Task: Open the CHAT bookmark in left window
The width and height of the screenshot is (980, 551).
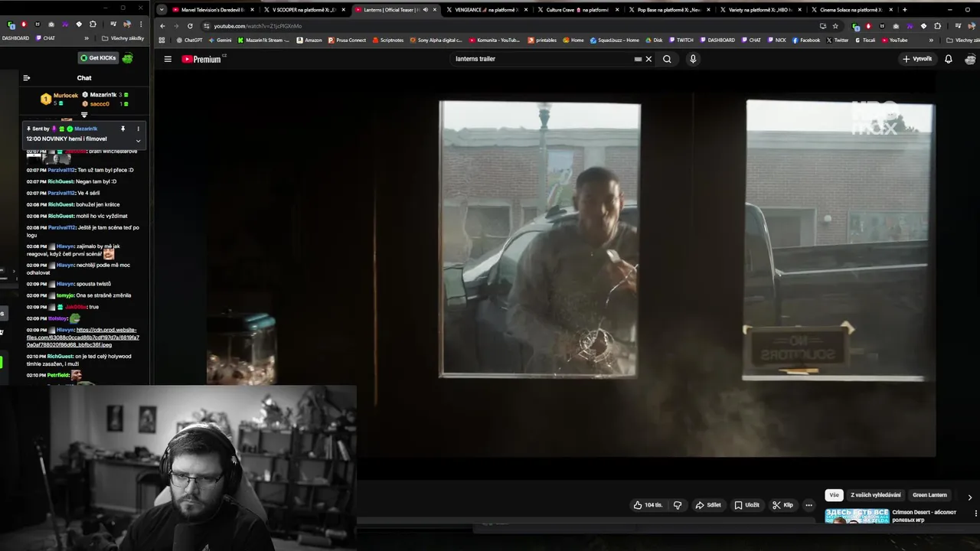Action: click(44, 38)
